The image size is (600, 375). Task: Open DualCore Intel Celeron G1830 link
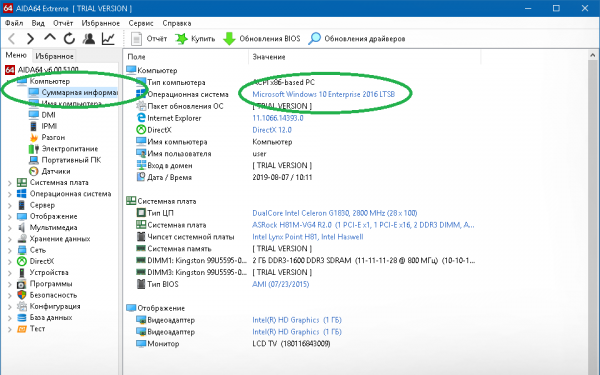(x=334, y=213)
